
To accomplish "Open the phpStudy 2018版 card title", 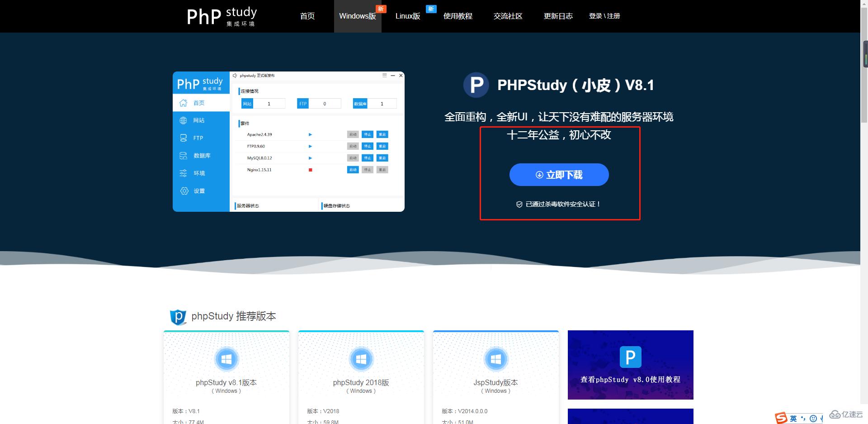I will tap(361, 382).
